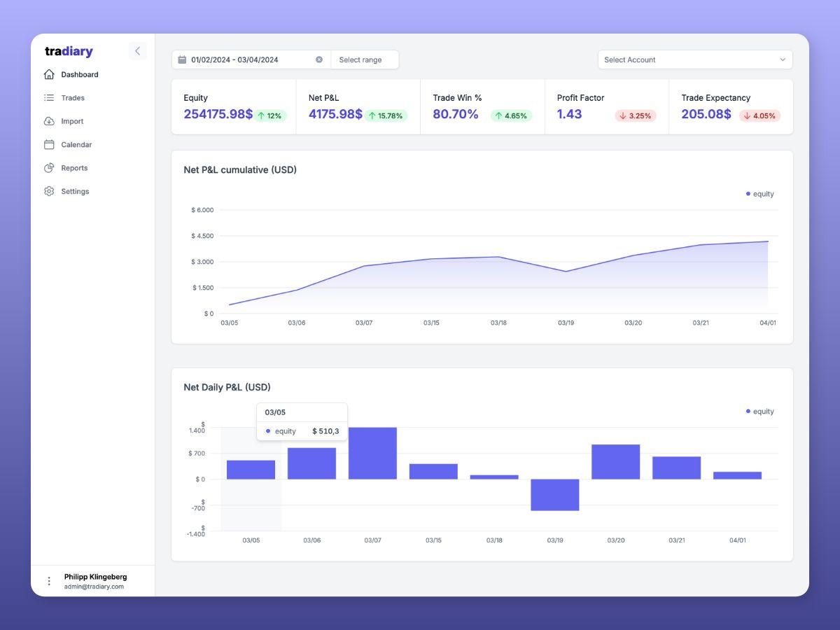Click the Net P&L value 4175.98$
Screen dimensions: 840x630
click(x=335, y=114)
